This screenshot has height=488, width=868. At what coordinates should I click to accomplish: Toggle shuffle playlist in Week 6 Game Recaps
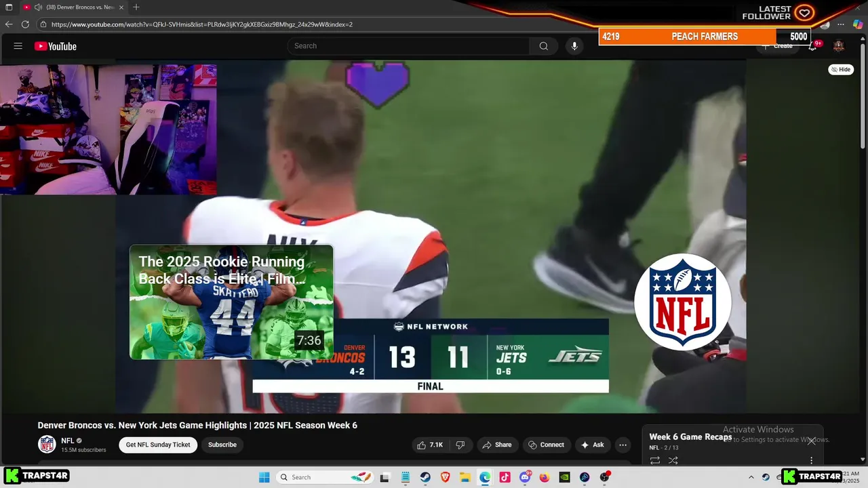coord(673,460)
